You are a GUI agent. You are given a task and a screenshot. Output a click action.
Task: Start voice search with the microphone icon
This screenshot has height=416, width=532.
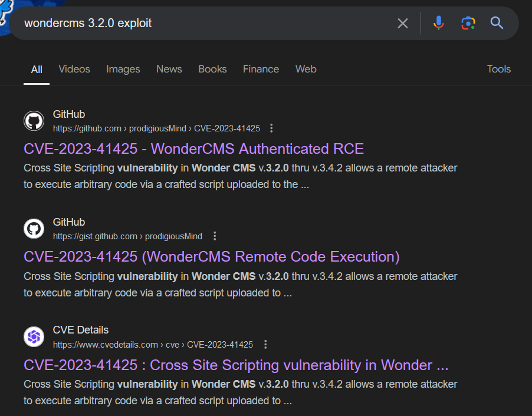point(439,23)
